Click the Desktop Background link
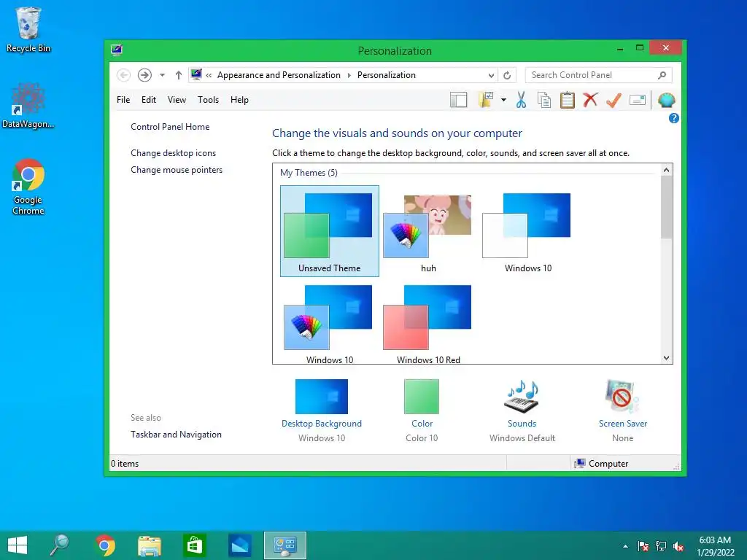747x560 pixels. (x=322, y=424)
